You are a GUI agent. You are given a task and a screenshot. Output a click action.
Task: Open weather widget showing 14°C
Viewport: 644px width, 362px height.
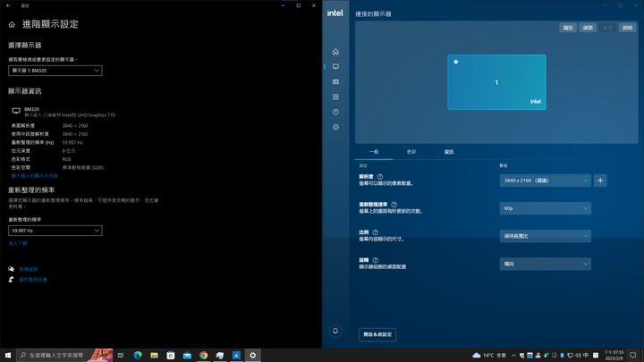[x=488, y=356]
